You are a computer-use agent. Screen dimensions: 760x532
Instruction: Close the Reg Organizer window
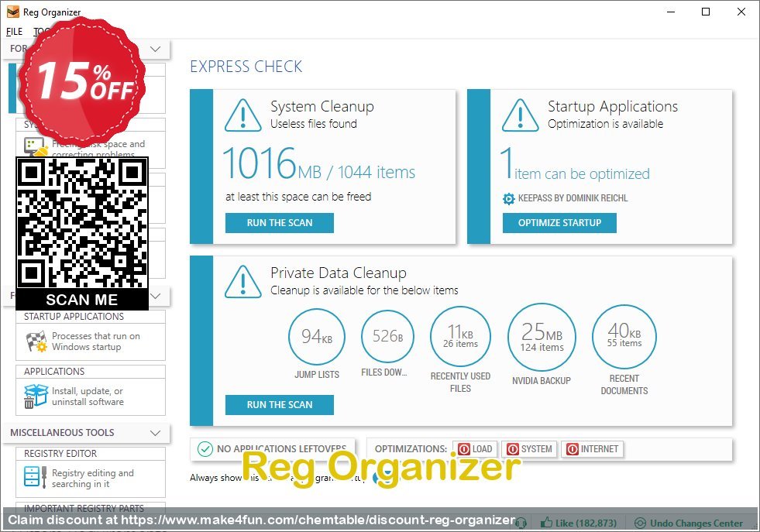tap(741, 12)
